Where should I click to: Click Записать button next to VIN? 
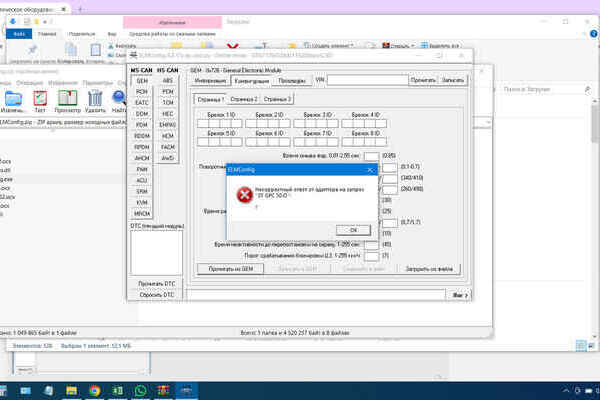click(x=453, y=80)
